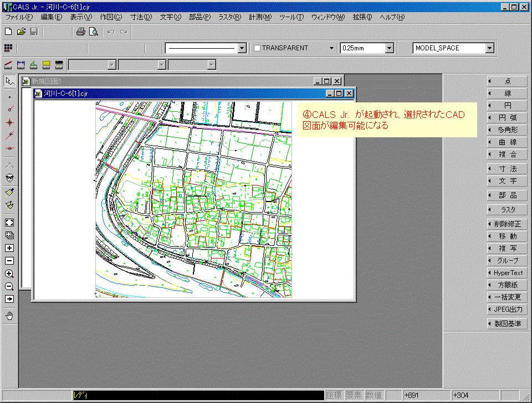Open the line style dropdown
The image size is (532, 403).
[242, 49]
